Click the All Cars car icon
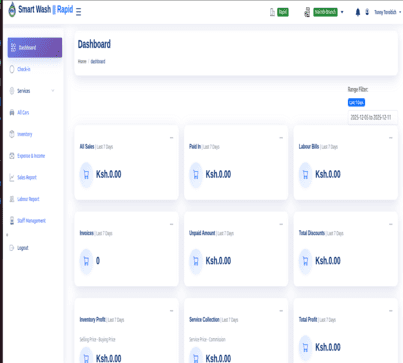The image size is (403, 363). point(12,112)
